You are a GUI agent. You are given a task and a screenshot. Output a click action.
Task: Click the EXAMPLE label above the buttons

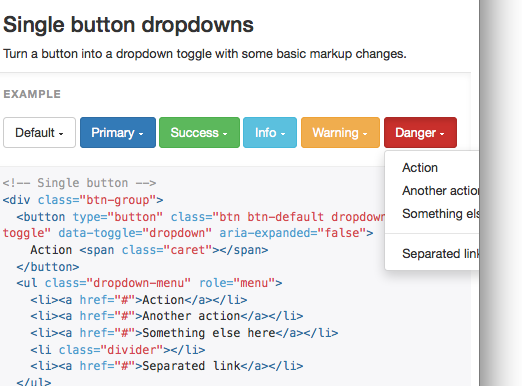pos(32,94)
